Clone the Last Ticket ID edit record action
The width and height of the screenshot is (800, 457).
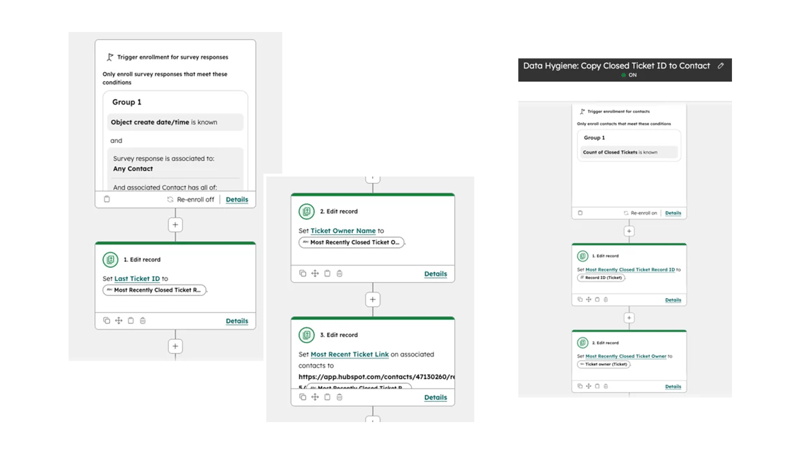(x=106, y=320)
